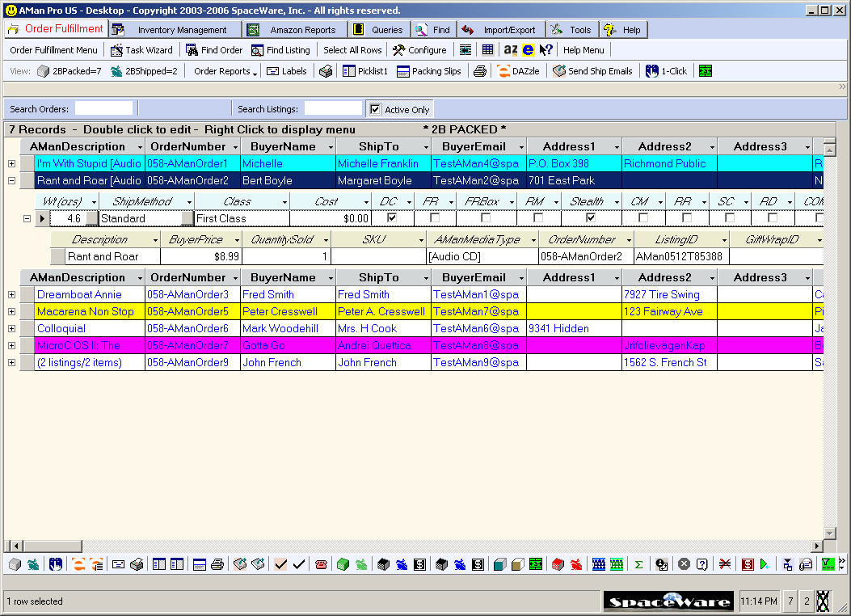This screenshot has height=616, width=851.
Task: Click the Search Orders input field
Action: pyautogui.click(x=103, y=108)
